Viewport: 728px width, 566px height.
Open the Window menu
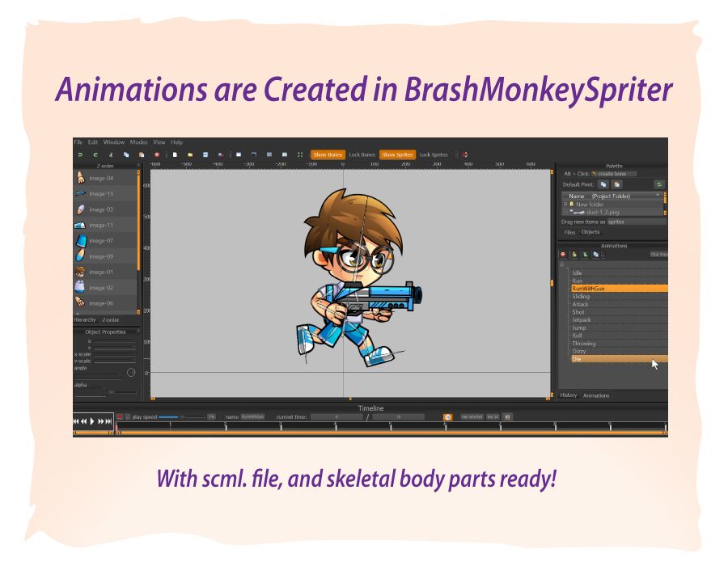click(x=114, y=142)
